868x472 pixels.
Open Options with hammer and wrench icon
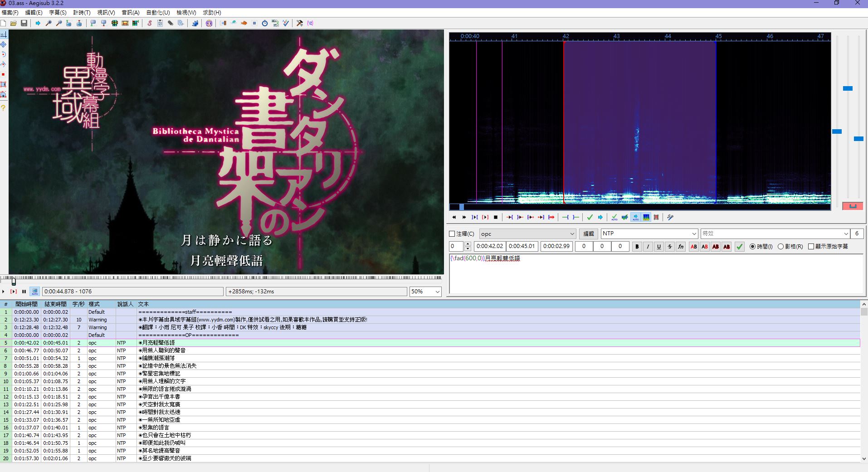pos(300,23)
